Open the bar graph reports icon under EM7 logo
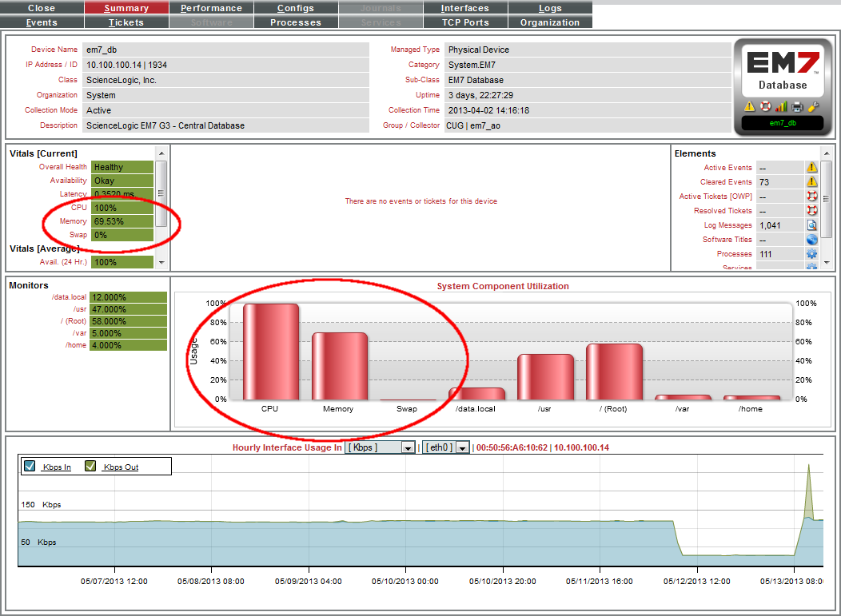This screenshot has width=841, height=616. pyautogui.click(x=782, y=106)
